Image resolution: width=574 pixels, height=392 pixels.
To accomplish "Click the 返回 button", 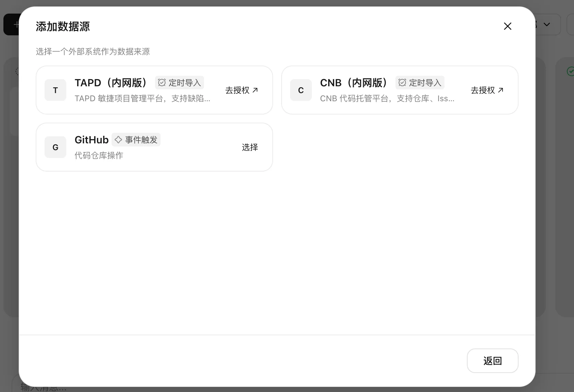I will coord(492,361).
